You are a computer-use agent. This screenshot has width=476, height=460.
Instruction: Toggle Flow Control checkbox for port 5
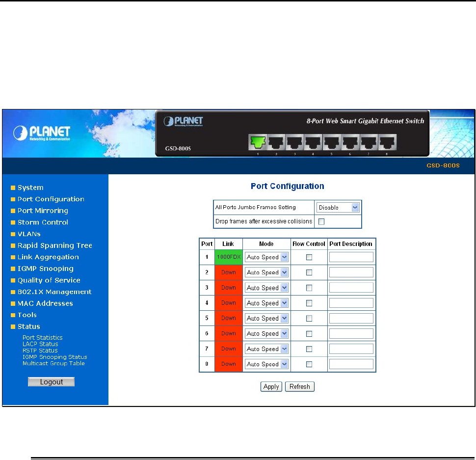pyautogui.click(x=309, y=318)
